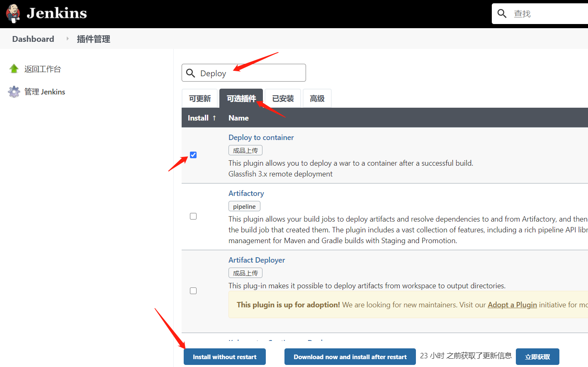Focus the plugin filter field containing Deploy

(244, 73)
